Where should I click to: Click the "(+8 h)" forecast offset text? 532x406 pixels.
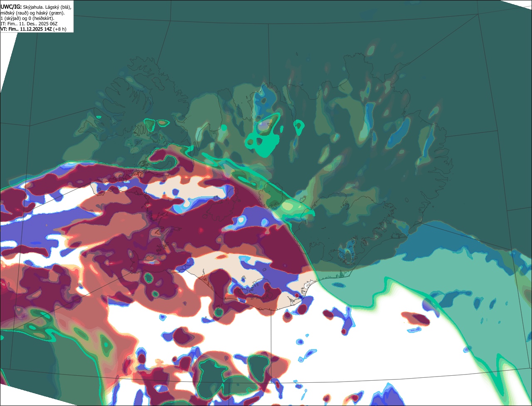[59, 29]
